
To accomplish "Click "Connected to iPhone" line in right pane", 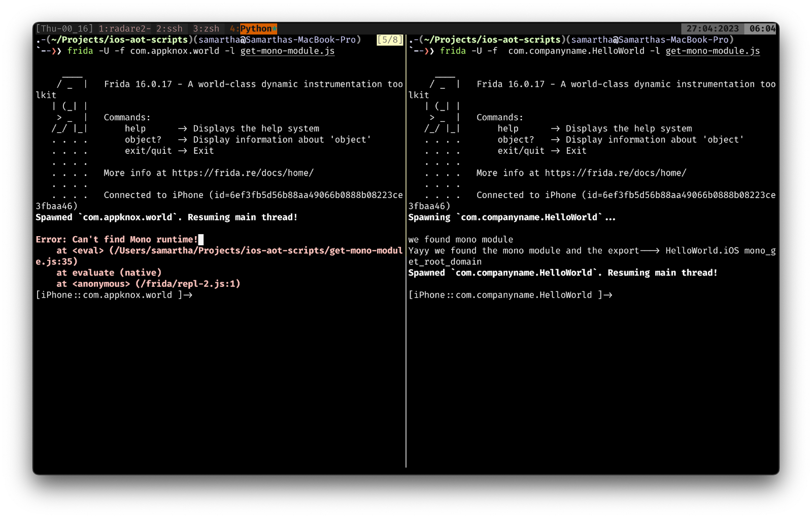I will click(x=592, y=201).
